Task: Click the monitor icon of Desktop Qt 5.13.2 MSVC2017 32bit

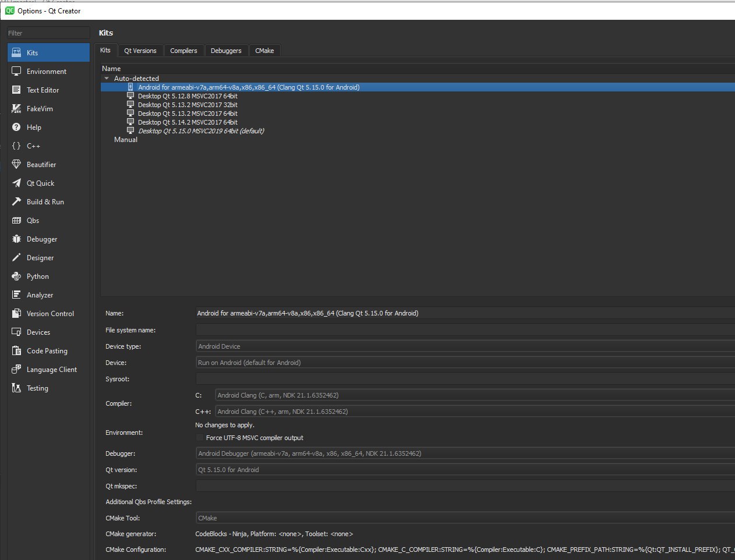Action: coord(130,105)
